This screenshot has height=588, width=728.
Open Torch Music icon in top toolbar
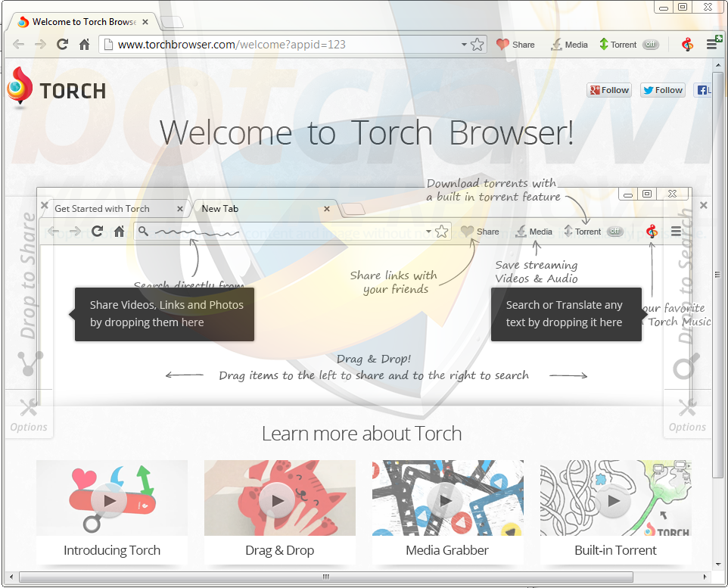coord(688,45)
